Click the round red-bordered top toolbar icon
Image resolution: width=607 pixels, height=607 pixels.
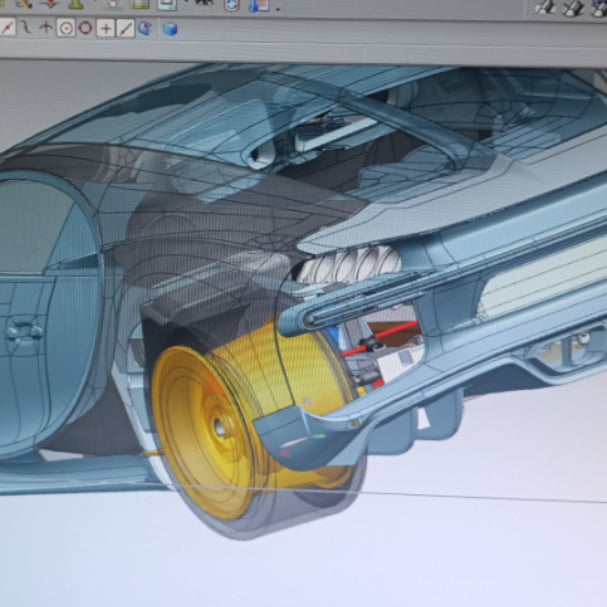click(231, 5)
